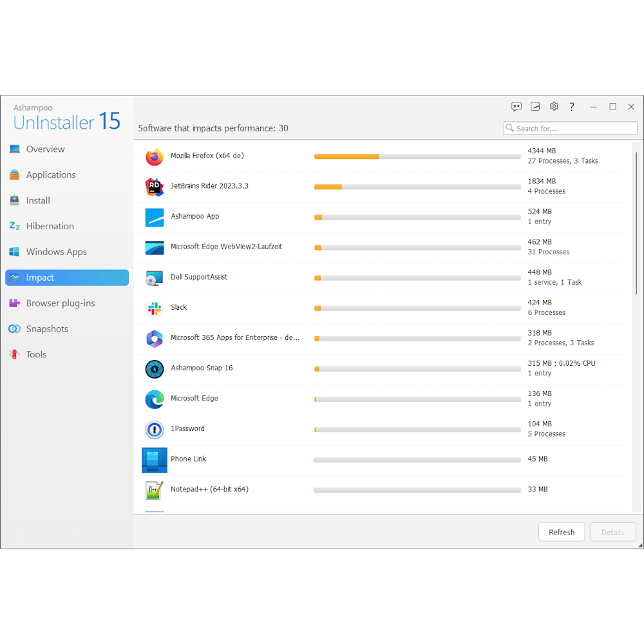Image resolution: width=644 pixels, height=644 pixels.
Task: Go to the Install section
Action: pyautogui.click(x=67, y=200)
